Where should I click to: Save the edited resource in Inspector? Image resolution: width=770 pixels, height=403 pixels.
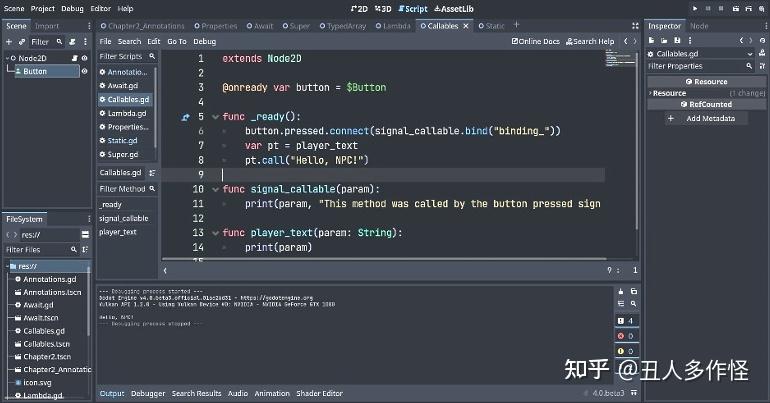pos(677,40)
